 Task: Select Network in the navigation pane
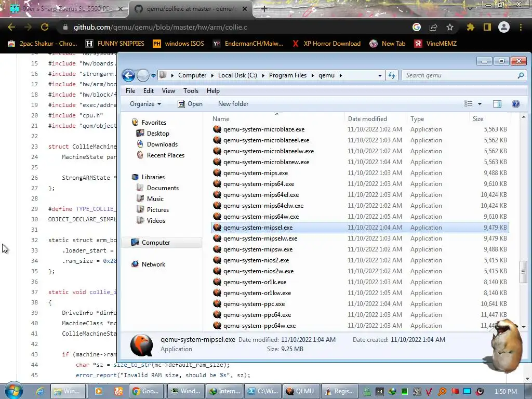tap(153, 264)
